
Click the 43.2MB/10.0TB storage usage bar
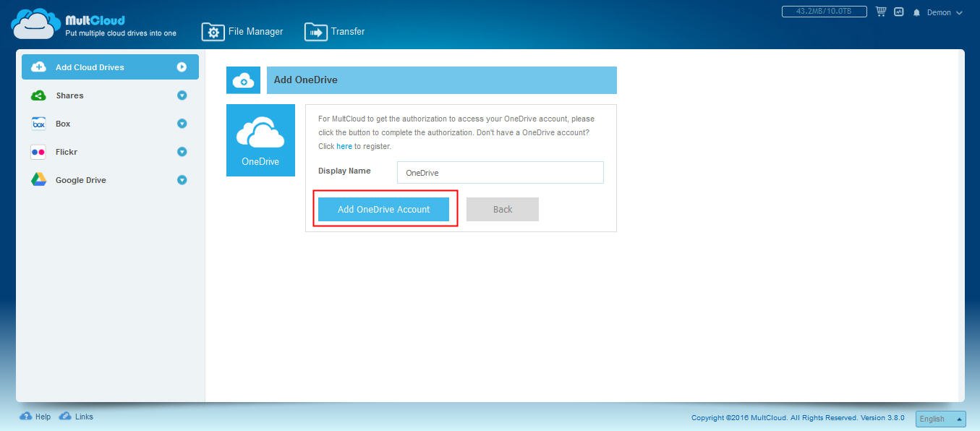pos(825,12)
